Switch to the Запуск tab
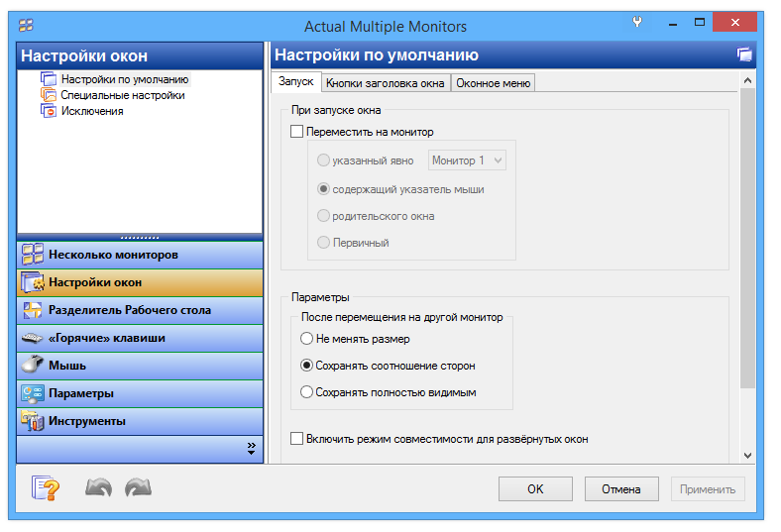 point(296,81)
